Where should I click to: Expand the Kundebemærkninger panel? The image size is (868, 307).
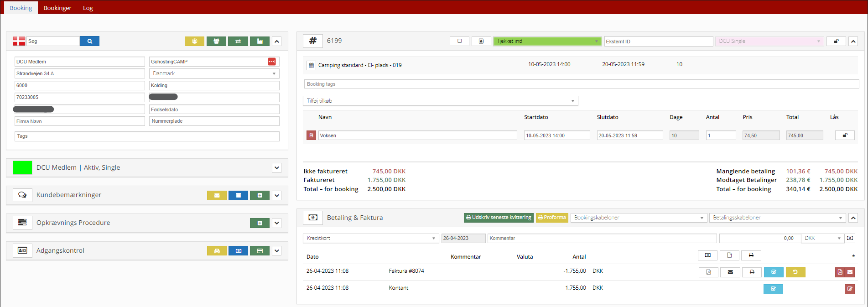click(276, 195)
